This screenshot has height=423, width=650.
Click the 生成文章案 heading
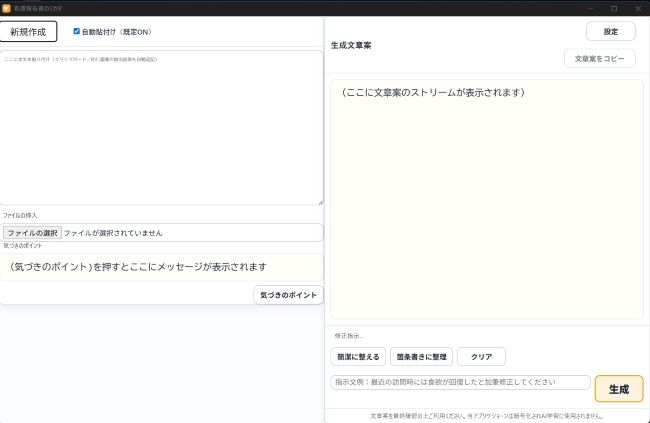(x=351, y=46)
